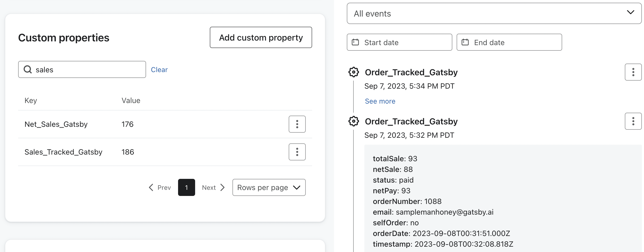This screenshot has width=644, height=252.
Task: Clear the sales search filter
Action: pyautogui.click(x=159, y=70)
